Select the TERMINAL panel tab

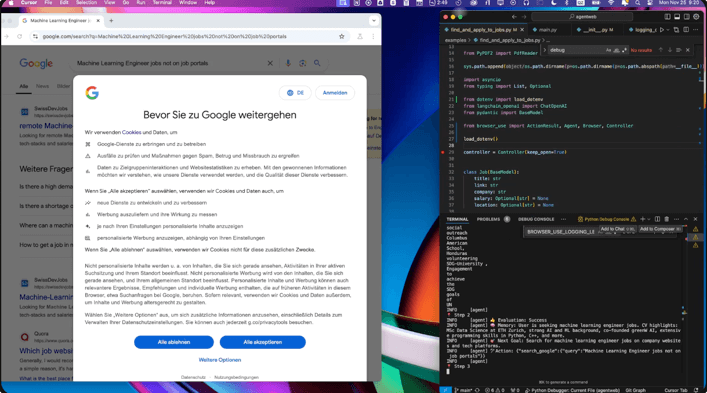[x=457, y=219]
